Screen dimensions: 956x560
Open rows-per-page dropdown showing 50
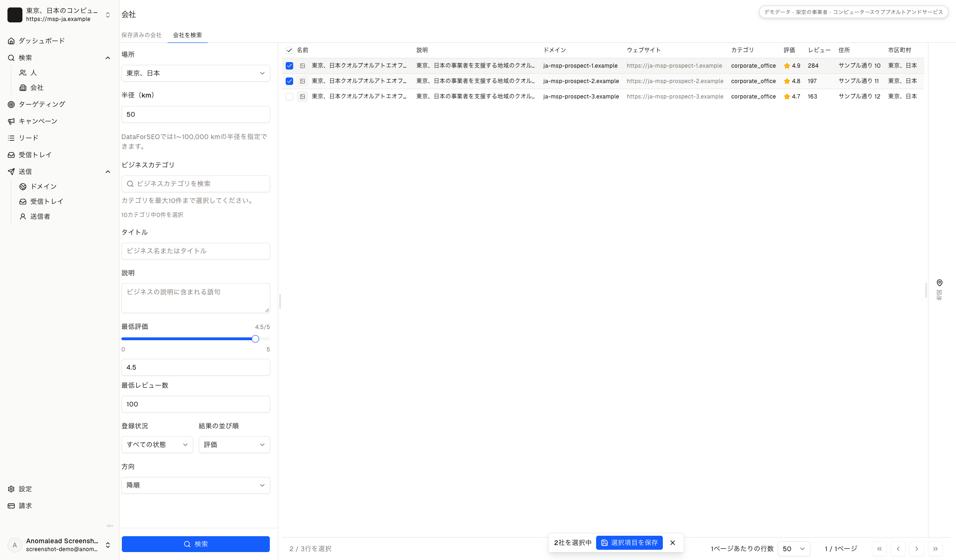pyautogui.click(x=794, y=549)
